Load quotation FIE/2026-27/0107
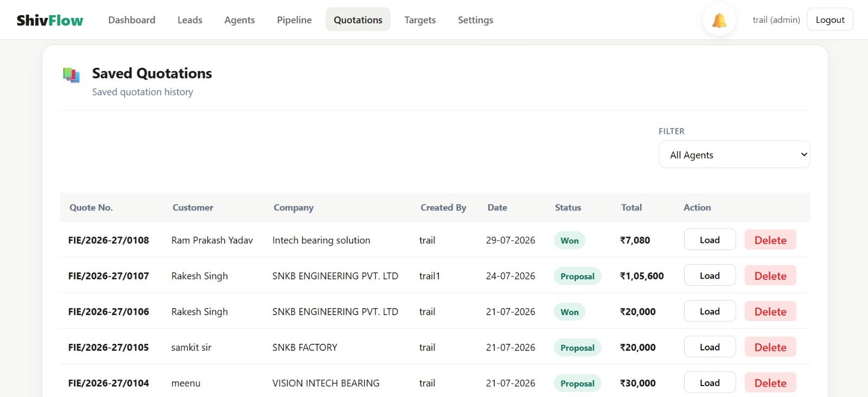 [x=710, y=276]
